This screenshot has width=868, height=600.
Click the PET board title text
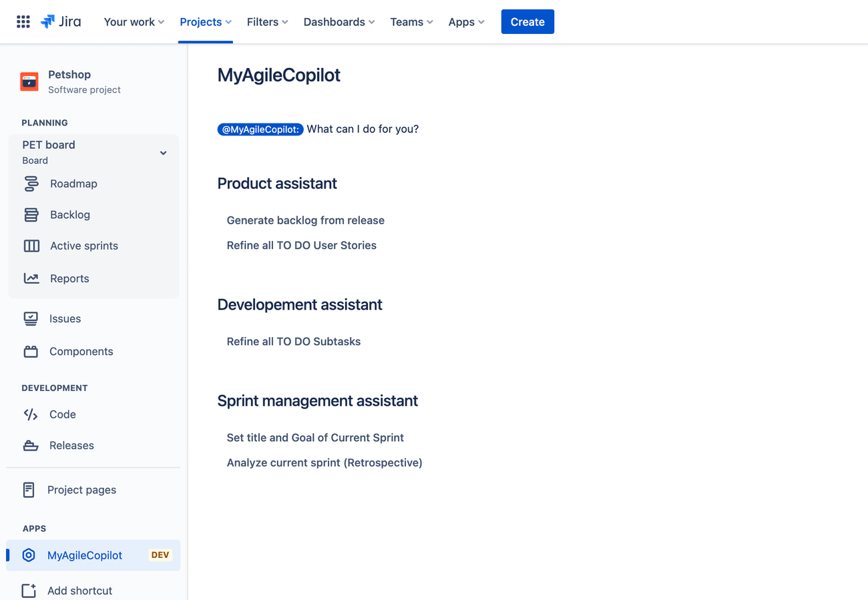coord(49,145)
